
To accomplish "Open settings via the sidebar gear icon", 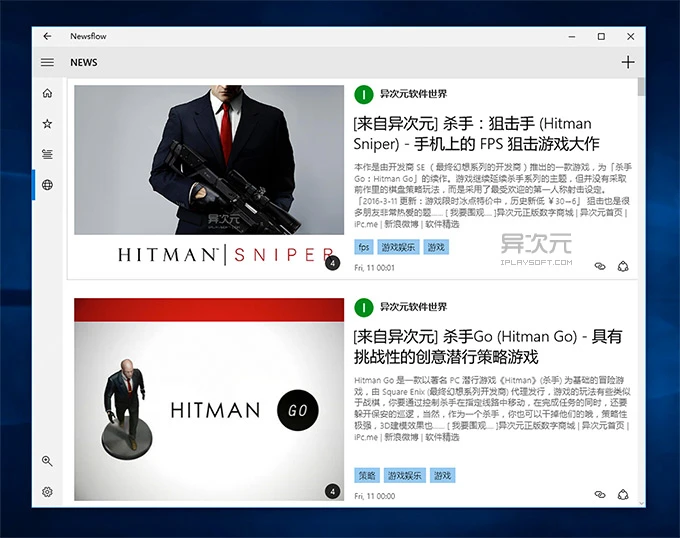I will [x=47, y=492].
